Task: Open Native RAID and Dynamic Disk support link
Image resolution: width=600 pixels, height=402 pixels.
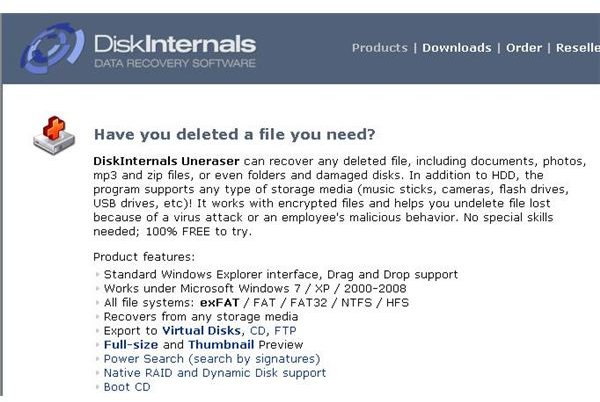Action: point(215,373)
